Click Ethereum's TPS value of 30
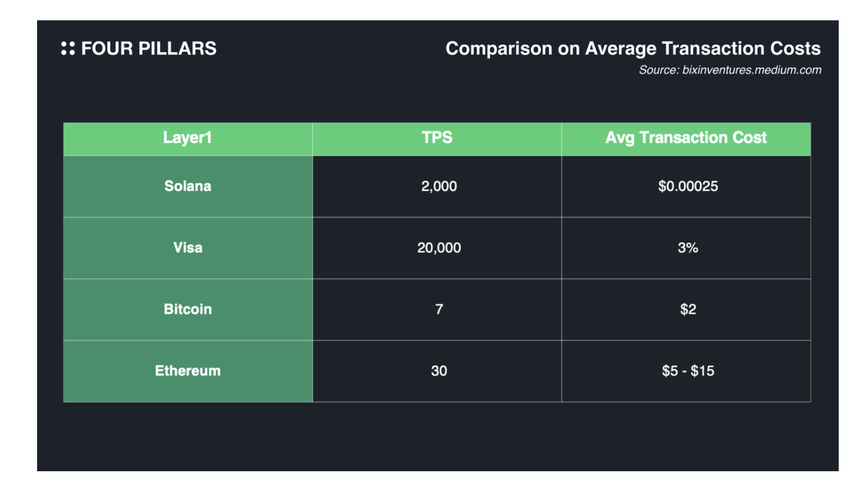The width and height of the screenshot is (868, 482). [439, 371]
